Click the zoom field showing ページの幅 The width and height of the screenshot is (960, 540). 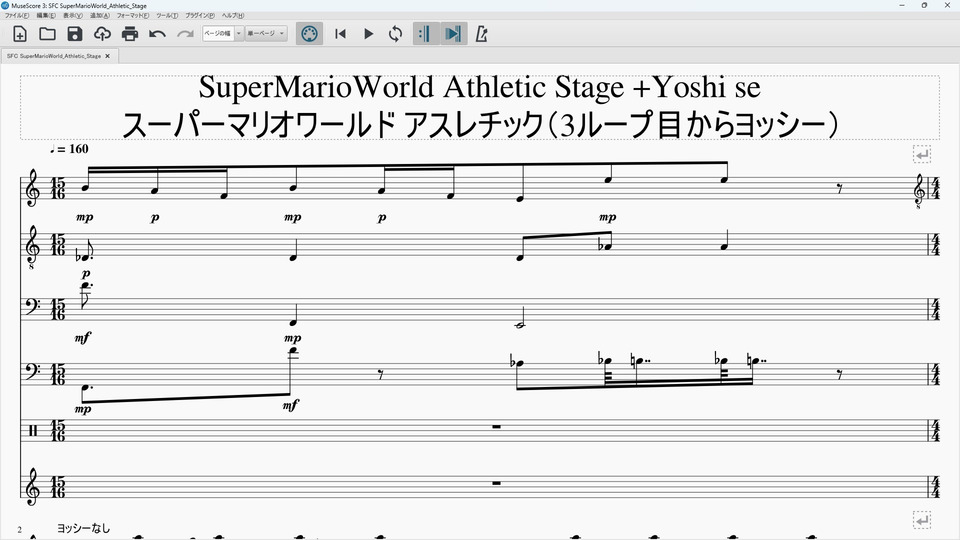[218, 33]
